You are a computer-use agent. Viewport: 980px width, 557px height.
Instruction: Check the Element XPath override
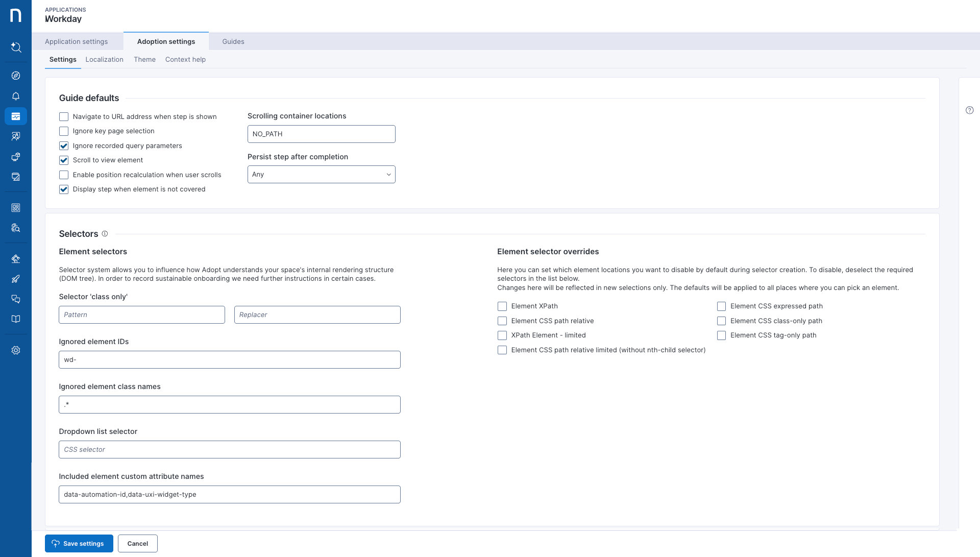click(x=502, y=306)
